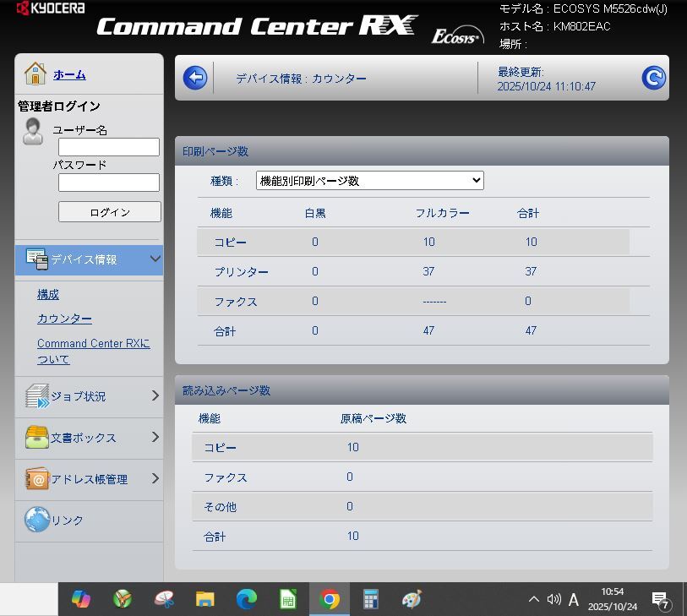Click the ホーム home icon
This screenshot has width=687, height=616.
[35, 73]
